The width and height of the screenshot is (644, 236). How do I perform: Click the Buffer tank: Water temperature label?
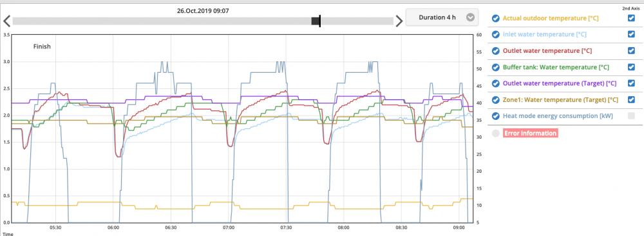pyautogui.click(x=556, y=67)
